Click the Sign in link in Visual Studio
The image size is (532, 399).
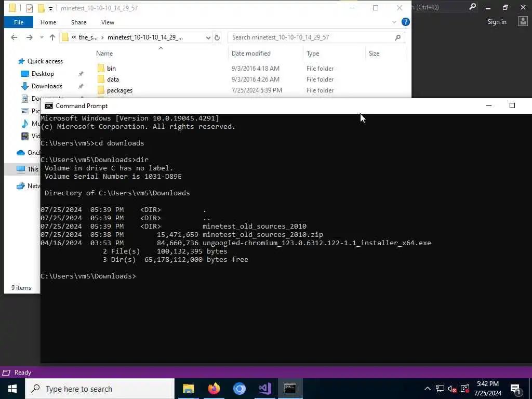click(497, 22)
